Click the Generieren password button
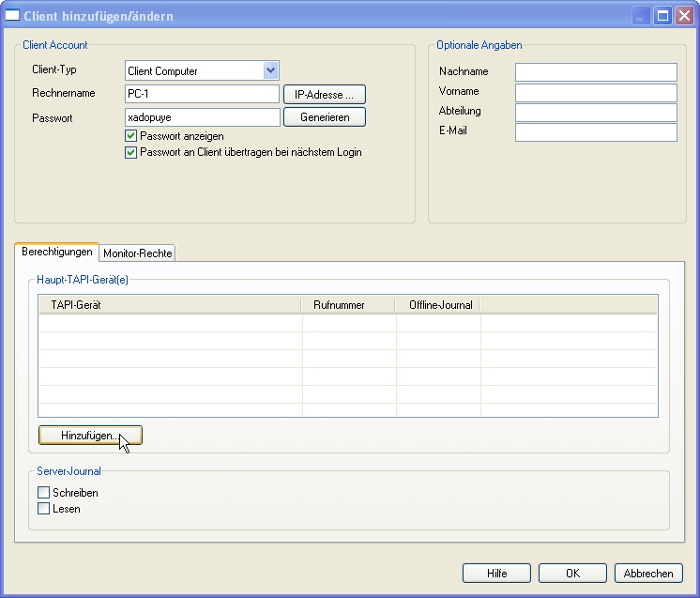This screenshot has width=700, height=598. click(325, 117)
